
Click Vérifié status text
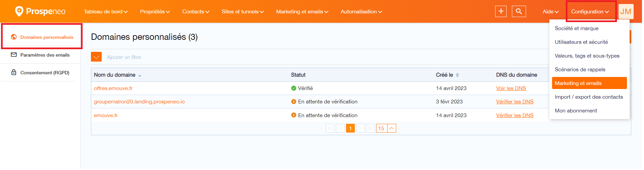(x=305, y=88)
